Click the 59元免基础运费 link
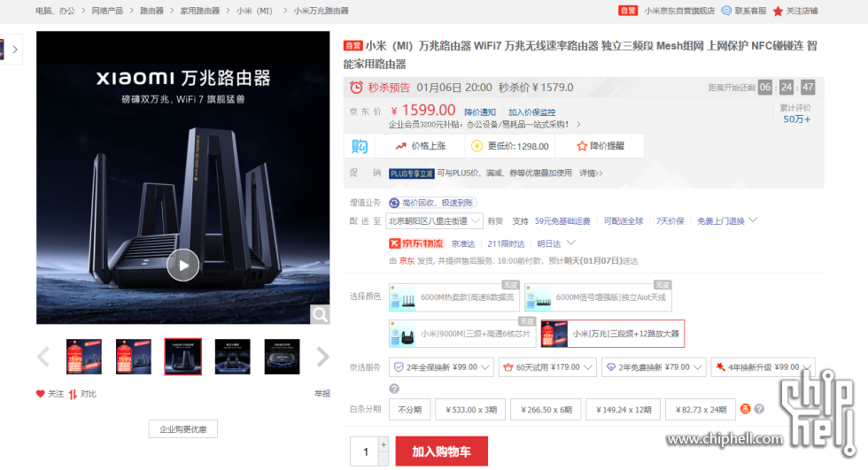This screenshot has height=470, width=868. (x=562, y=221)
